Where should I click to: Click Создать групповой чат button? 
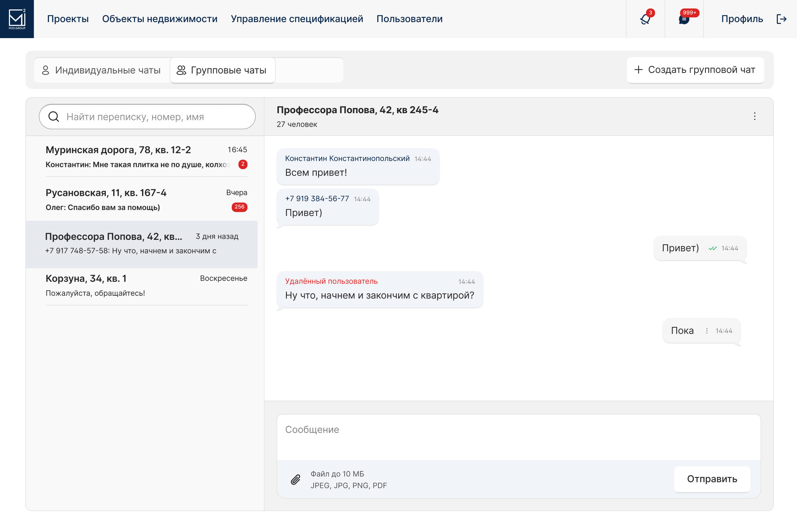click(695, 70)
